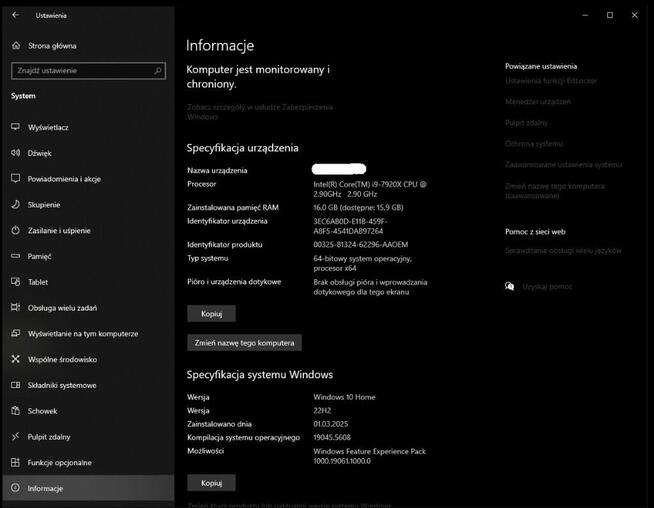This screenshot has width=654, height=508.
Task: Go back with the arrow beside Ustawienia
Action: coord(16,15)
